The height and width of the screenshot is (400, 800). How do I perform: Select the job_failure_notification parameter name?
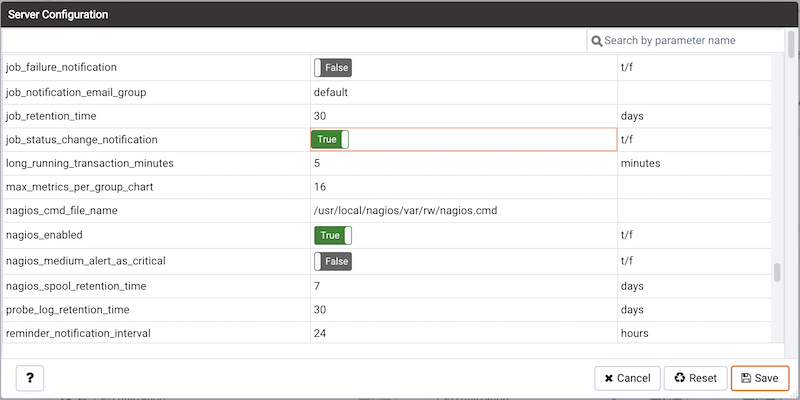tap(61, 67)
